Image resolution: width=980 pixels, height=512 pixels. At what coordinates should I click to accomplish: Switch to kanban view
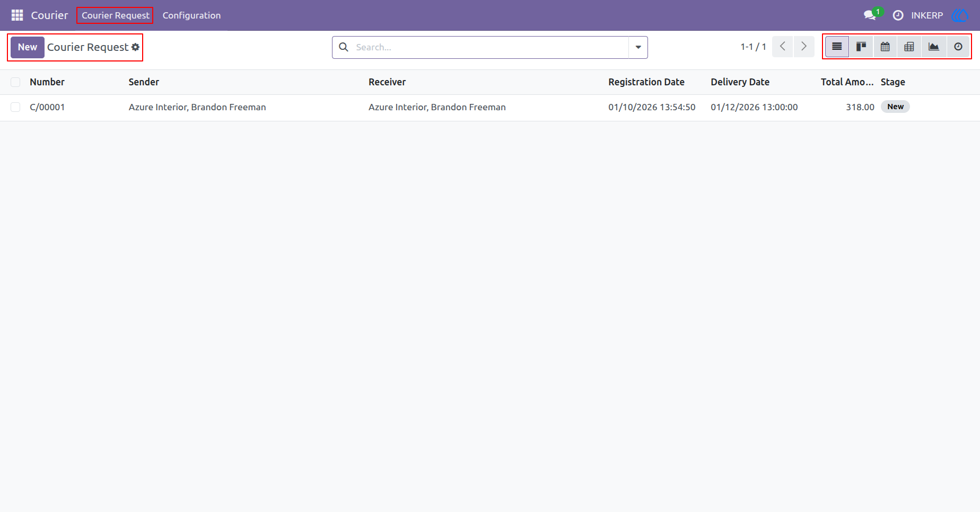tap(861, 47)
